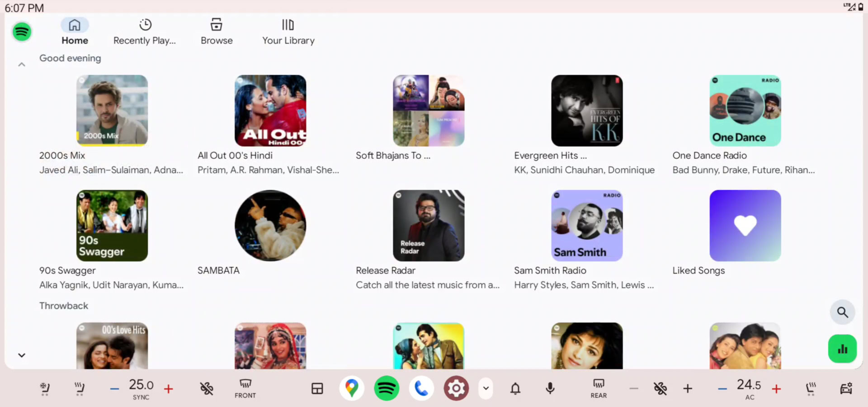Toggle the driver seat heater
This screenshot has width=868, height=407.
pos(80,388)
